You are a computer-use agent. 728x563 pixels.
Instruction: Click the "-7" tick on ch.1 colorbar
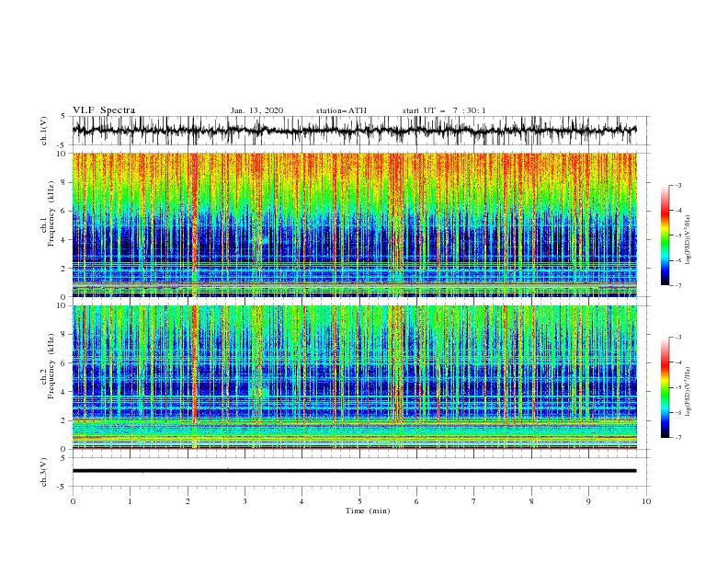point(678,286)
